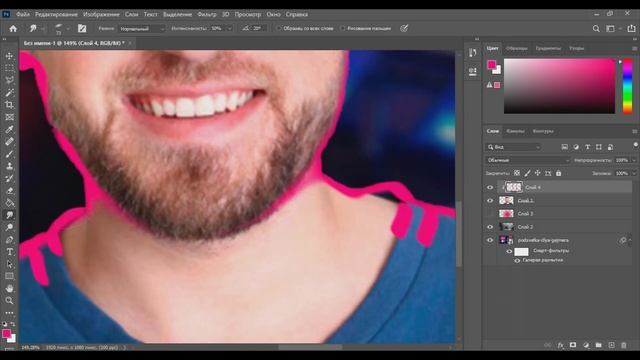The height and width of the screenshot is (360, 640).
Task: Open the Фильтр menu
Action: point(207,14)
